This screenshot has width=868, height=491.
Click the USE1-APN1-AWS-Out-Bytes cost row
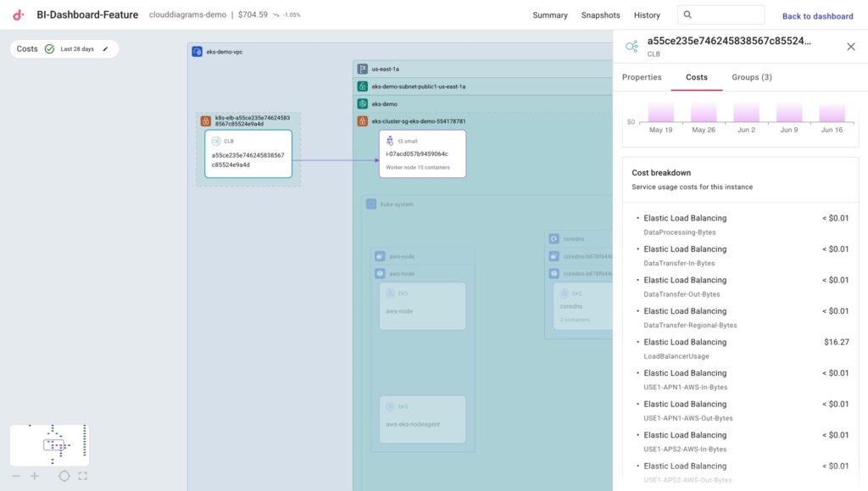pos(741,410)
